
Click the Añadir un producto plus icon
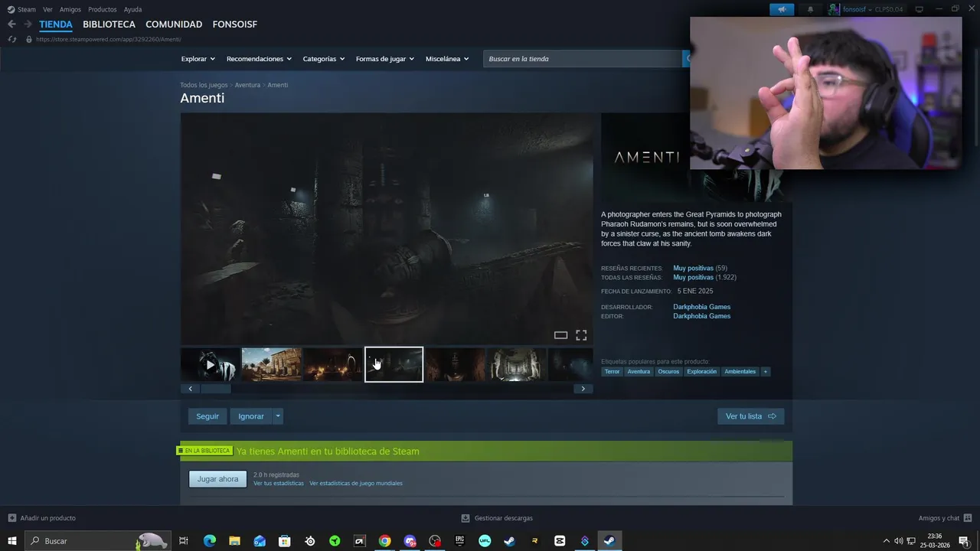pos(12,518)
